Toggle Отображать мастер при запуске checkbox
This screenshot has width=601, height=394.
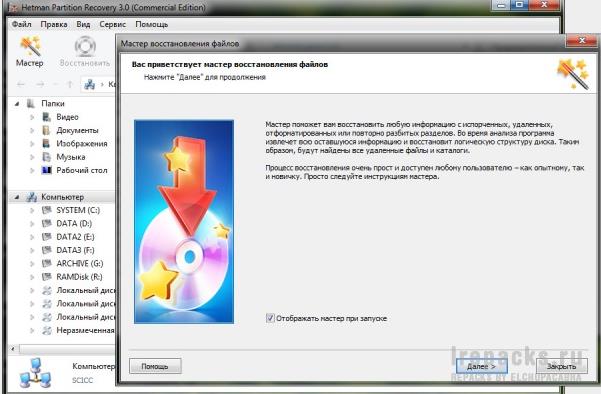[270, 318]
